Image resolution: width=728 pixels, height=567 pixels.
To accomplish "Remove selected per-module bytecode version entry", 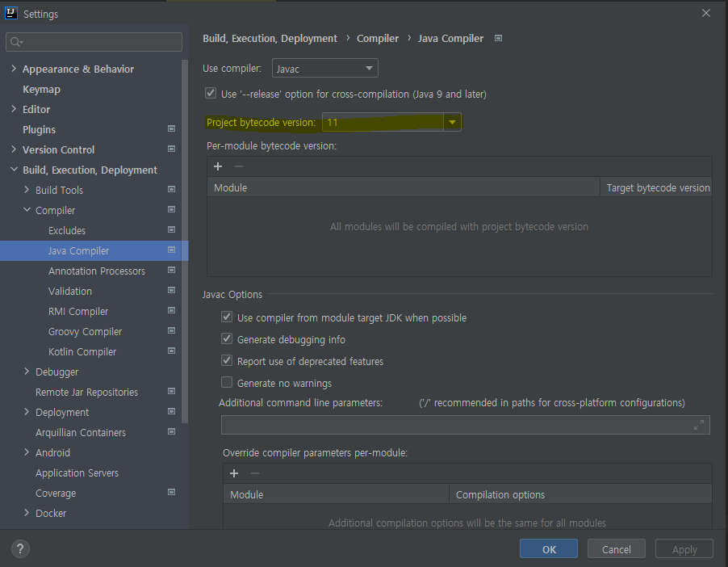I will [x=239, y=166].
